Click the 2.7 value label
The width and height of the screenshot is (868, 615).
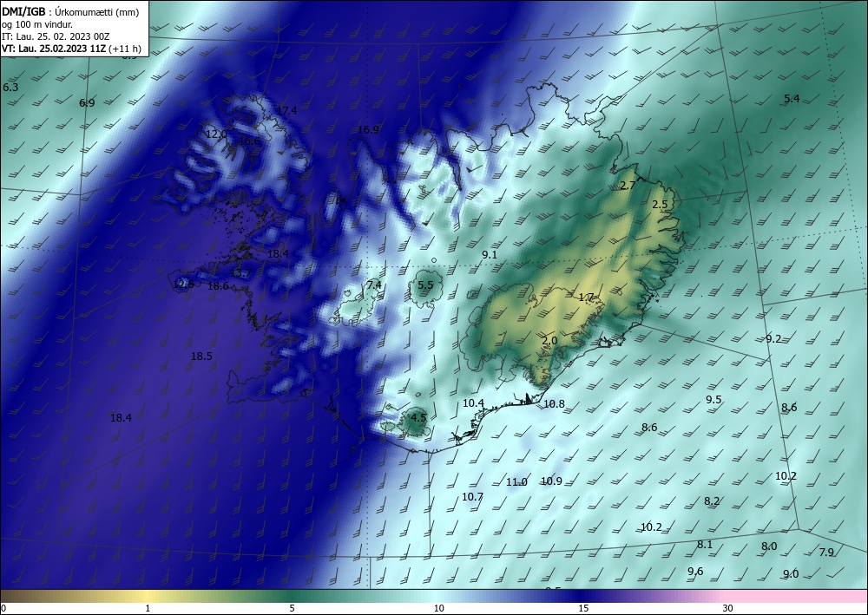(x=628, y=186)
